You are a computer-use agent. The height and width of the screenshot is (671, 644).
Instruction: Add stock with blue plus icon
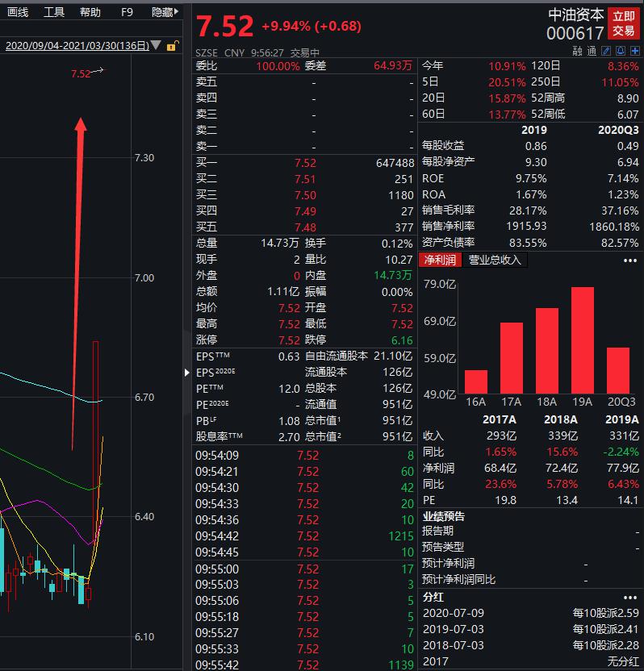click(x=635, y=52)
